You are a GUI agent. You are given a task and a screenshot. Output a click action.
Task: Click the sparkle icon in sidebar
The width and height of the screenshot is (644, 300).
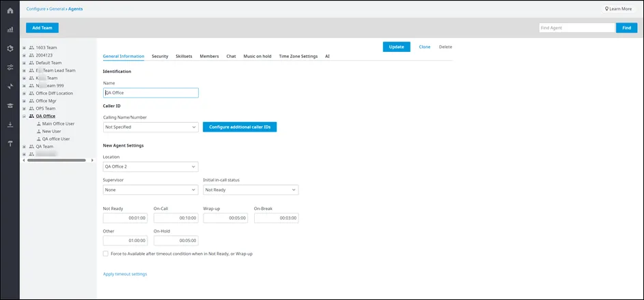click(x=10, y=86)
